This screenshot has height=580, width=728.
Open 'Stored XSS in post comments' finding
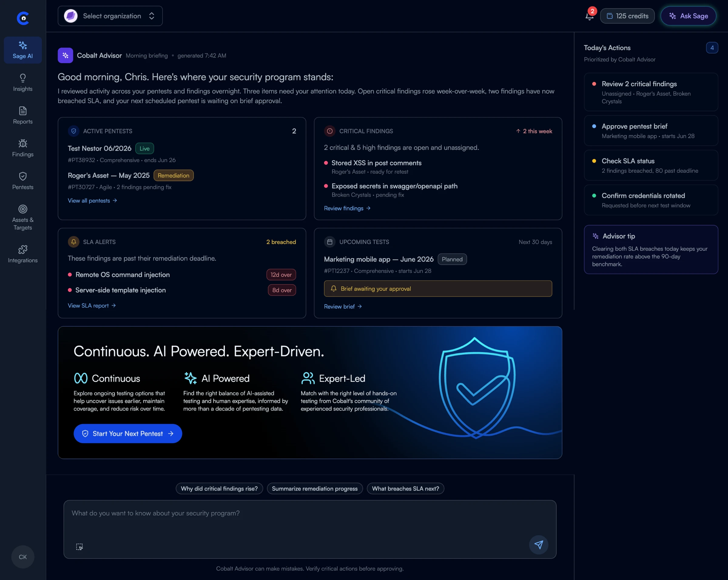376,163
